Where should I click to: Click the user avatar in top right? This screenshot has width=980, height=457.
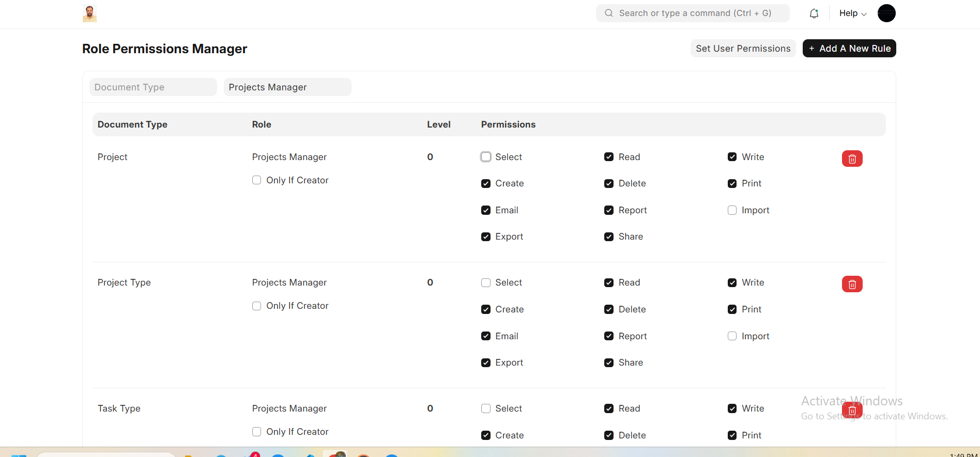(x=886, y=13)
